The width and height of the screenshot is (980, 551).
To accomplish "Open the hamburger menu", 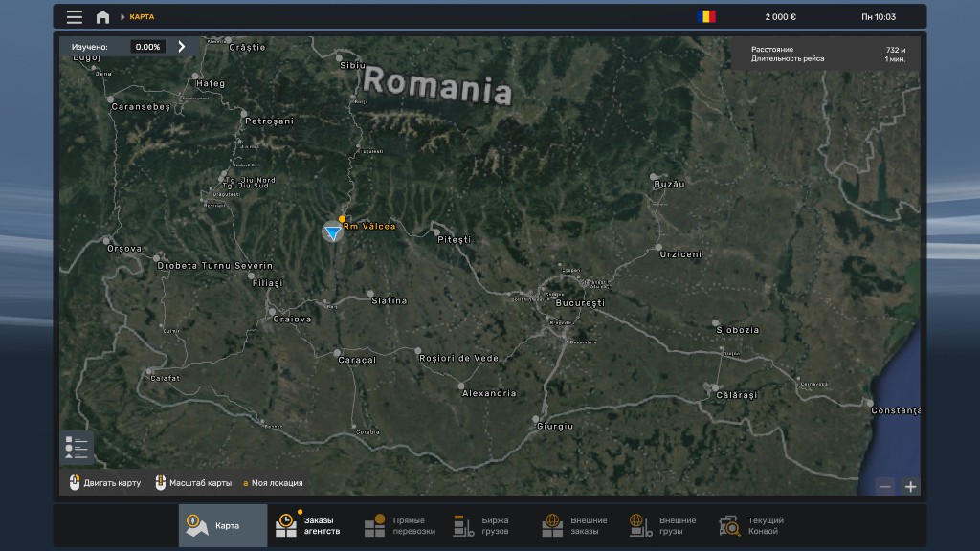I will tap(75, 17).
